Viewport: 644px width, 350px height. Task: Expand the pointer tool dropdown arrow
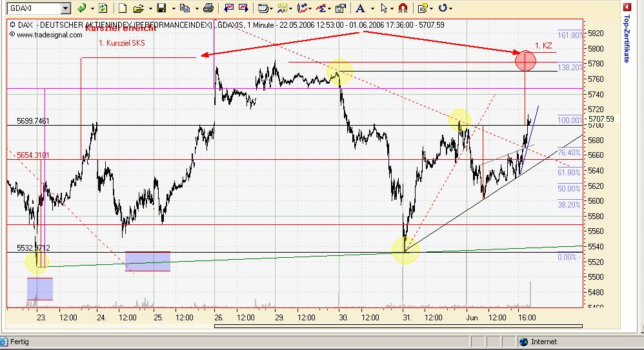click(392, 8)
